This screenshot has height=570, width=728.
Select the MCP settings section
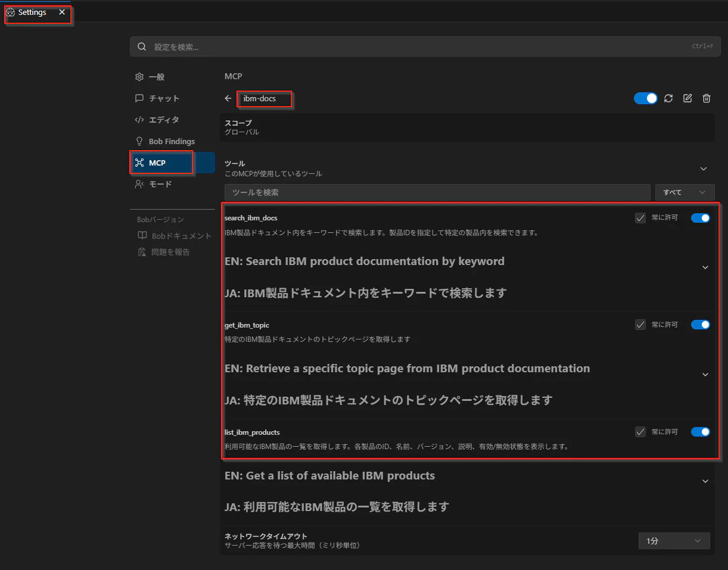(x=172, y=163)
